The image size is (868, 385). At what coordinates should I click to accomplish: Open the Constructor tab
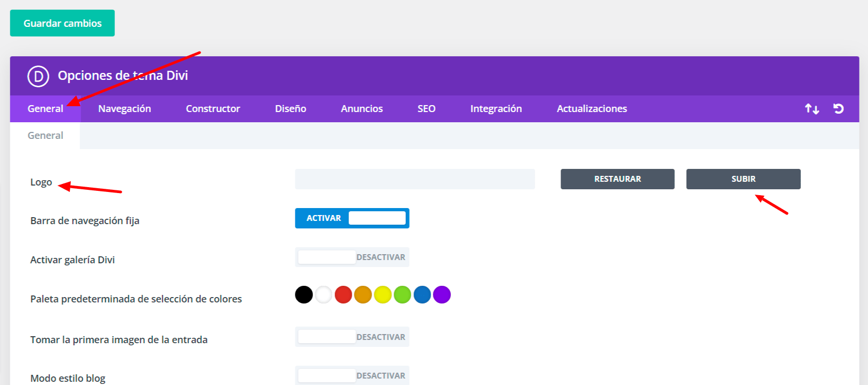213,109
